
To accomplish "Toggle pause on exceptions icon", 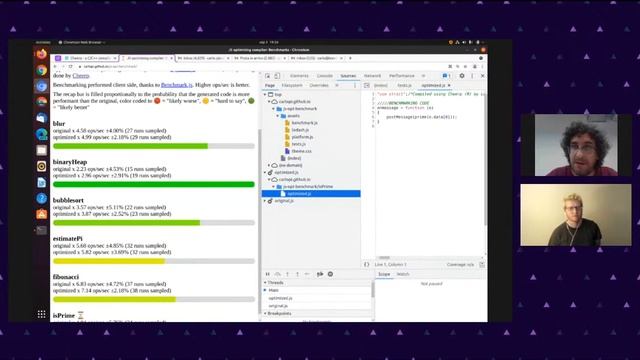I will coord(330,274).
